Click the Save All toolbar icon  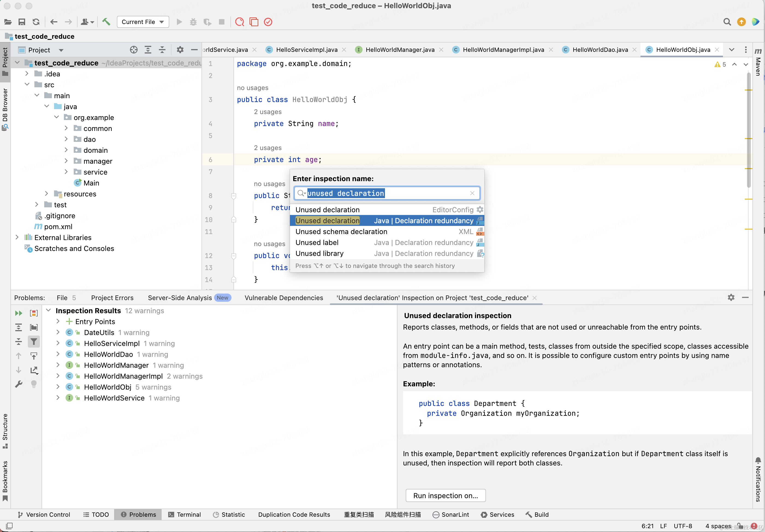22,22
